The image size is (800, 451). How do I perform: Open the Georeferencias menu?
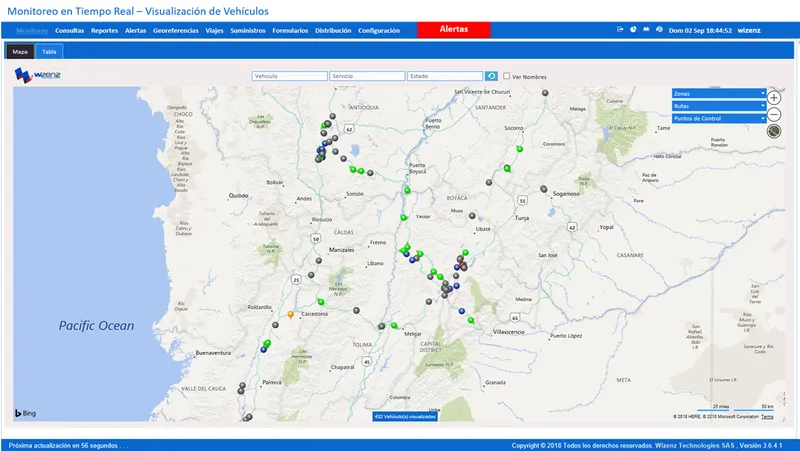coord(176,31)
